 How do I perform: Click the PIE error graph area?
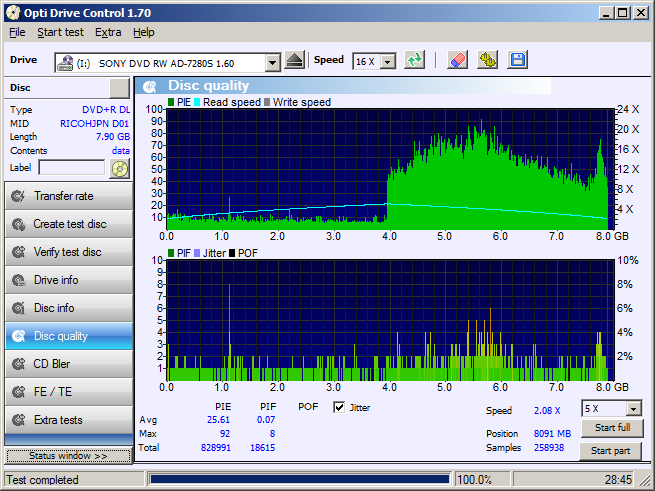click(x=390, y=169)
